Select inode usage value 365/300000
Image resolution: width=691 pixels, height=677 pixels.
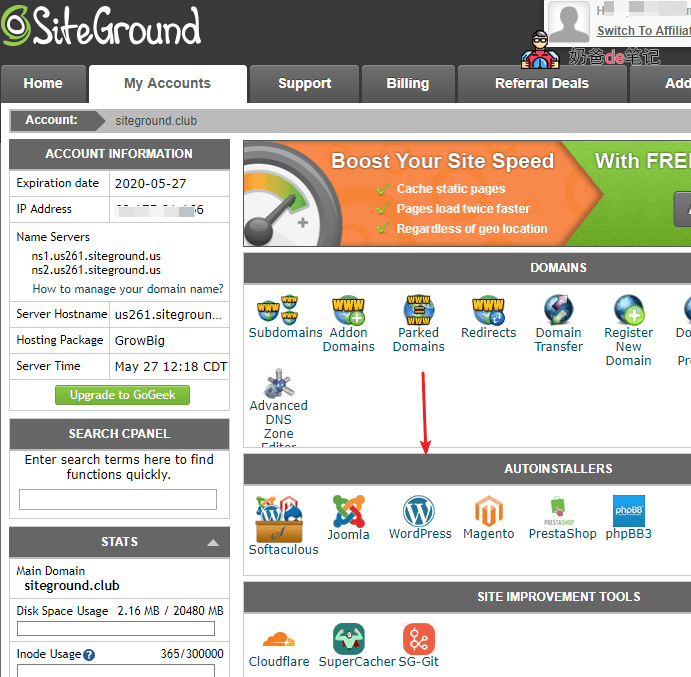pos(192,654)
